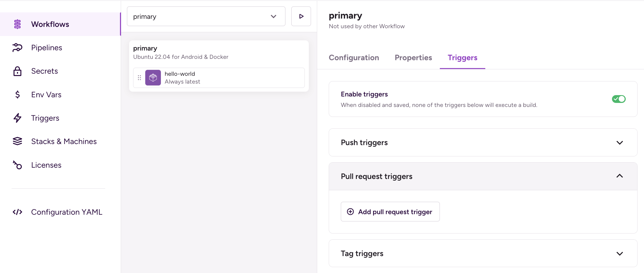The width and height of the screenshot is (644, 273).
Task: Switch to the Properties tab
Action: coord(413,58)
